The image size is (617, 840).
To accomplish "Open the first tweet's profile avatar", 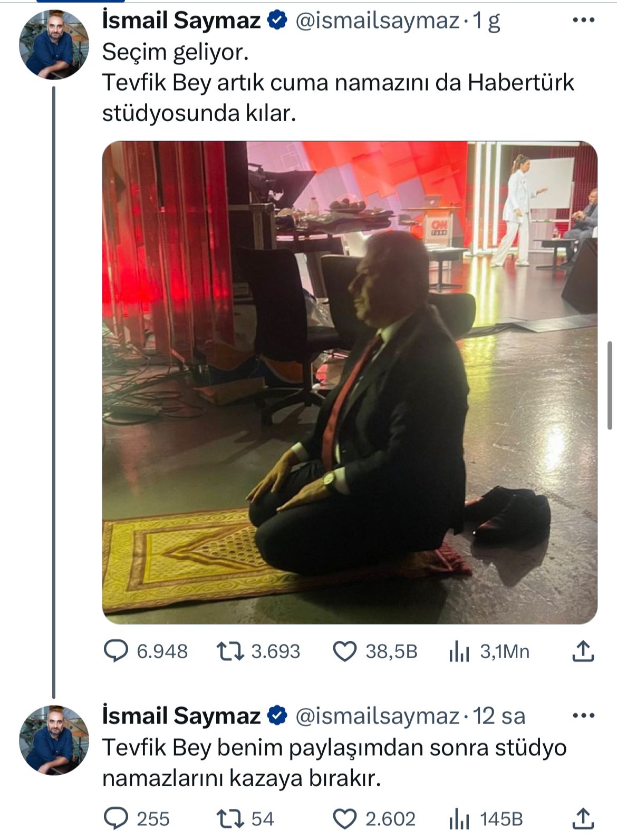I will [54, 45].
